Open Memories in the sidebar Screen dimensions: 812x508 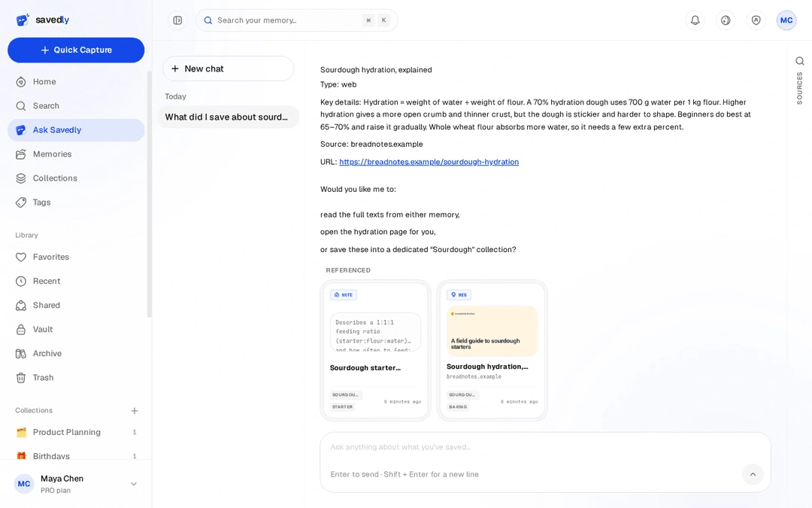[x=76, y=154]
